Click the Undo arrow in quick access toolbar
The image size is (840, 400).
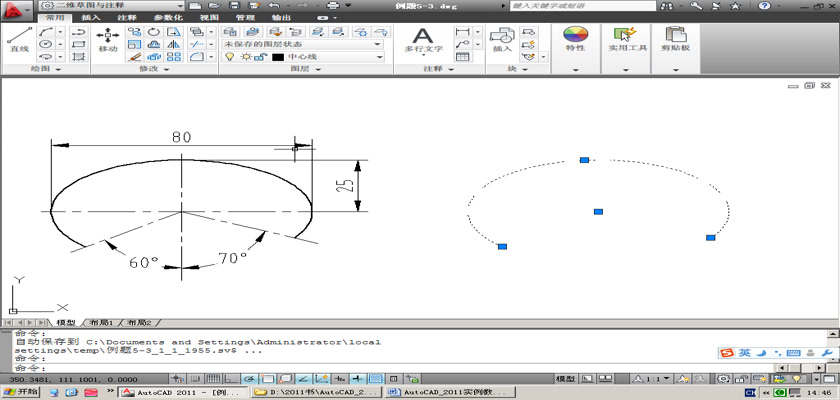273,6
